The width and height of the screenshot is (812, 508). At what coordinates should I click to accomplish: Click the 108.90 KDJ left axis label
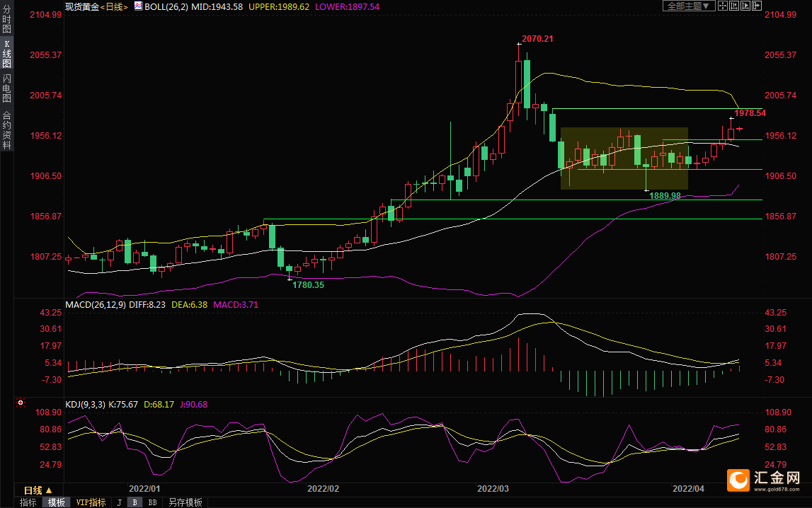(48, 412)
